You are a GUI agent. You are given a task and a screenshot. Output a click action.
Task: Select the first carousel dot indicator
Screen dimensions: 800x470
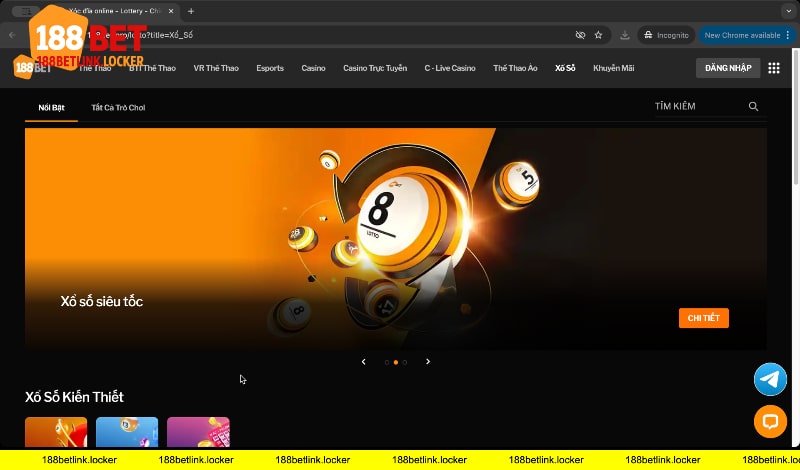(387, 362)
